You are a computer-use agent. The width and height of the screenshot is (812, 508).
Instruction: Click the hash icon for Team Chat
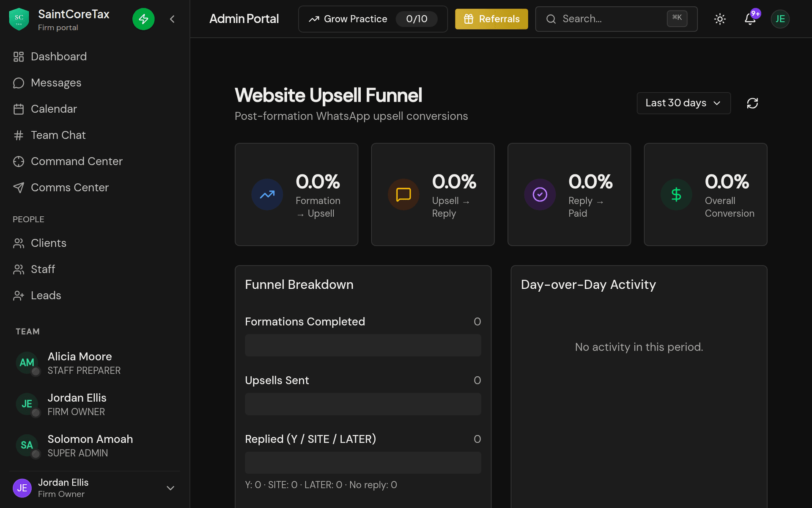click(x=19, y=135)
